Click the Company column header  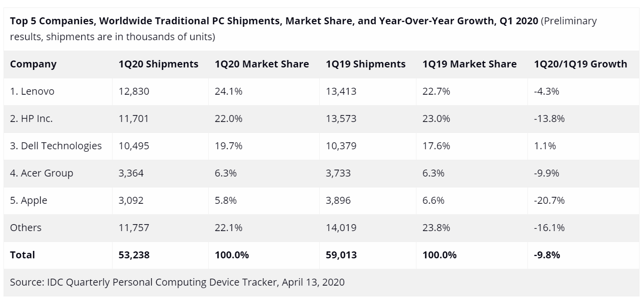(x=33, y=64)
